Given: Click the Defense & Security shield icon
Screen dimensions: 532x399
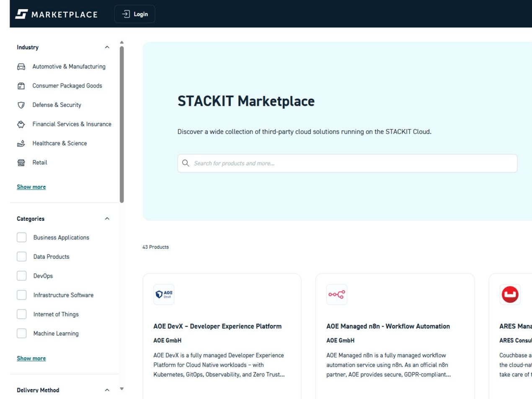Looking at the screenshot, I should click(x=21, y=105).
